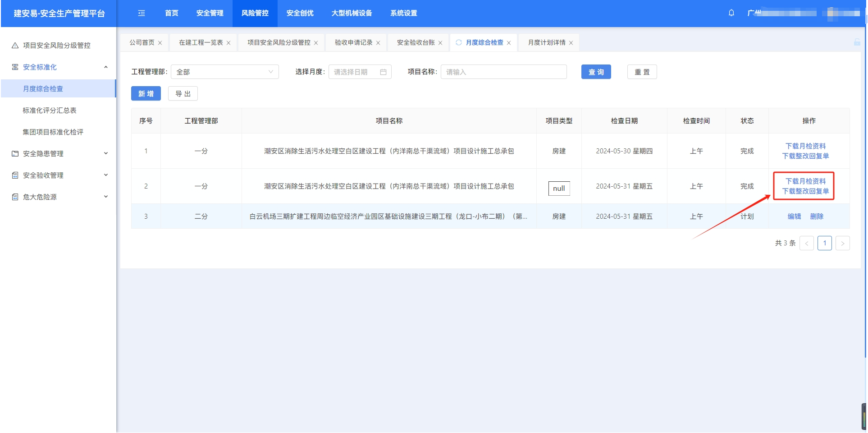Viewport: 868px width, 433px height.
Task: Click 下载整改回复单 link in row 2
Action: click(x=805, y=191)
